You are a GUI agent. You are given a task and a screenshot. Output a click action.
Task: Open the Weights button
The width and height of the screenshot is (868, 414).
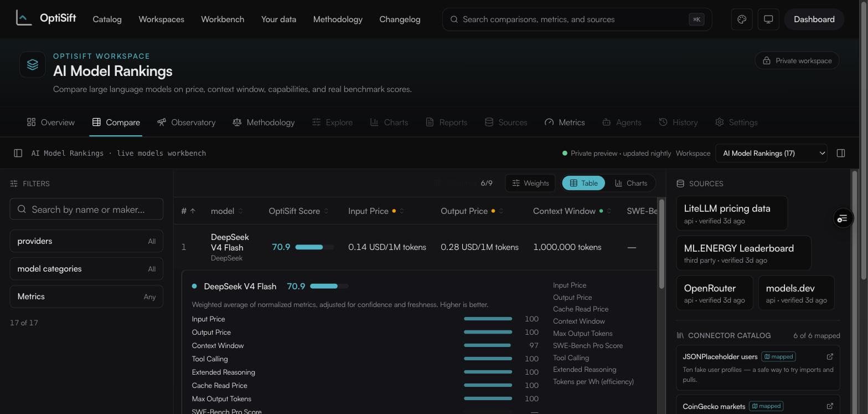click(530, 183)
